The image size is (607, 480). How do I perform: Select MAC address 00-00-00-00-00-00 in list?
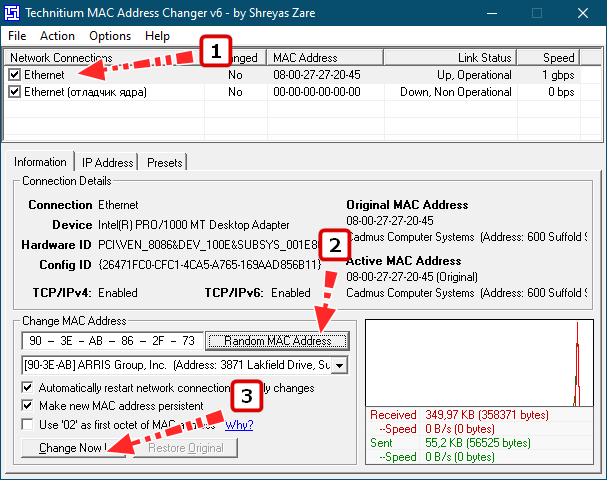tap(317, 92)
